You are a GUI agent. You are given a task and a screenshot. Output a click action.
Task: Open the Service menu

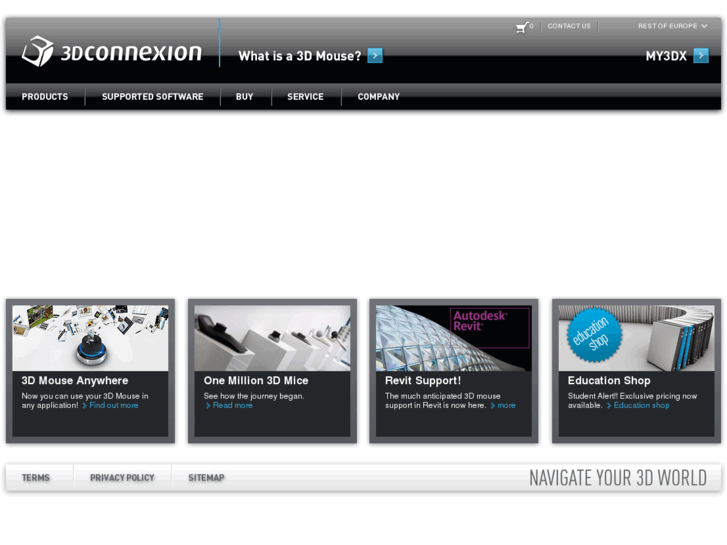click(305, 96)
